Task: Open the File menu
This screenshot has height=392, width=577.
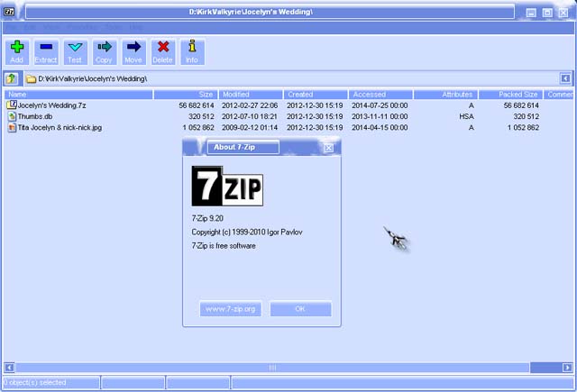Action: (x=11, y=27)
